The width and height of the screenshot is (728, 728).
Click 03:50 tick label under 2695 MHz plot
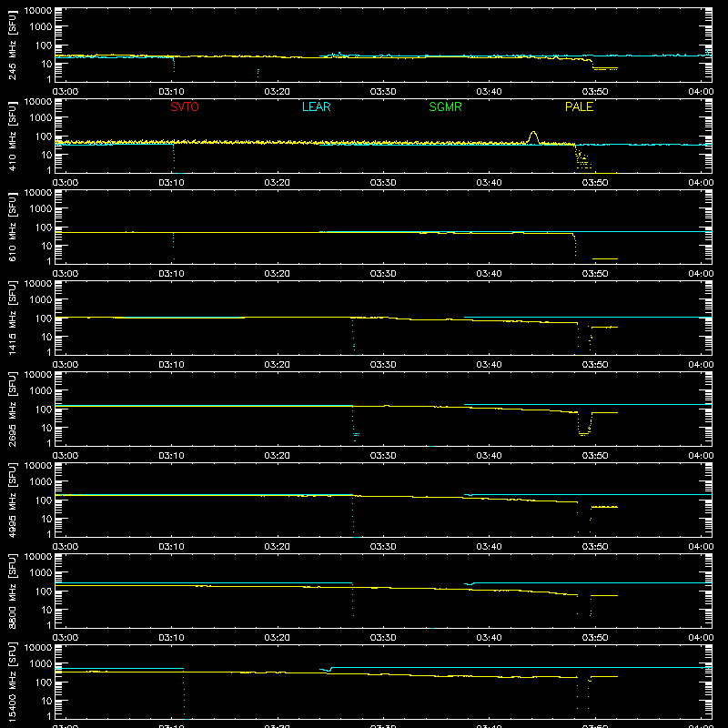(x=595, y=456)
